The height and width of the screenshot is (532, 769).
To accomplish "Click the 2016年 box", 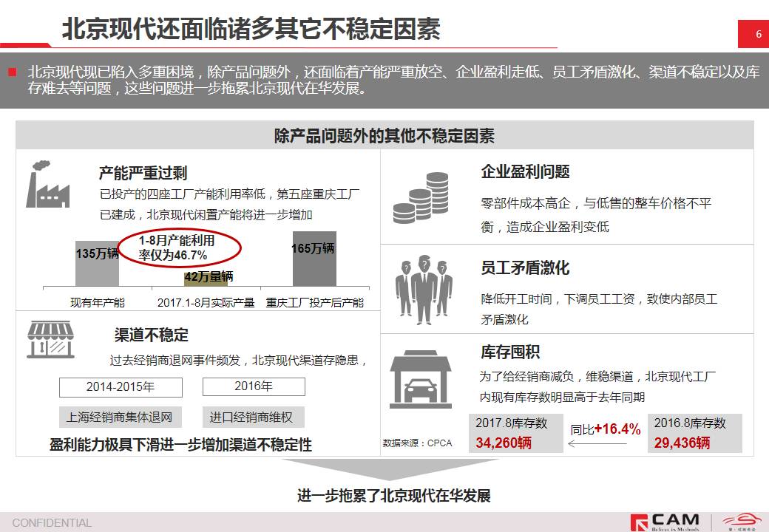I will point(254,386).
